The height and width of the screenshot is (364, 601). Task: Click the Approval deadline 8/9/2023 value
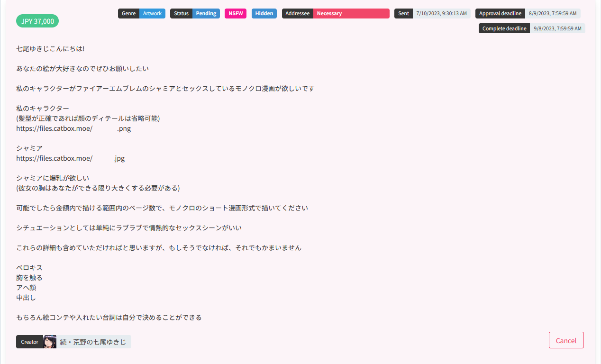tap(553, 13)
